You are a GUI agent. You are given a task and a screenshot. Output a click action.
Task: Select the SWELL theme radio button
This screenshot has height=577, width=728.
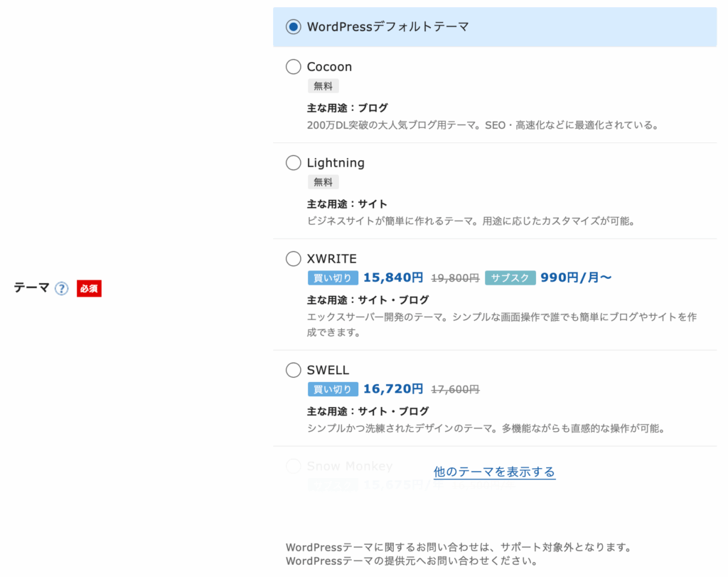pos(294,370)
